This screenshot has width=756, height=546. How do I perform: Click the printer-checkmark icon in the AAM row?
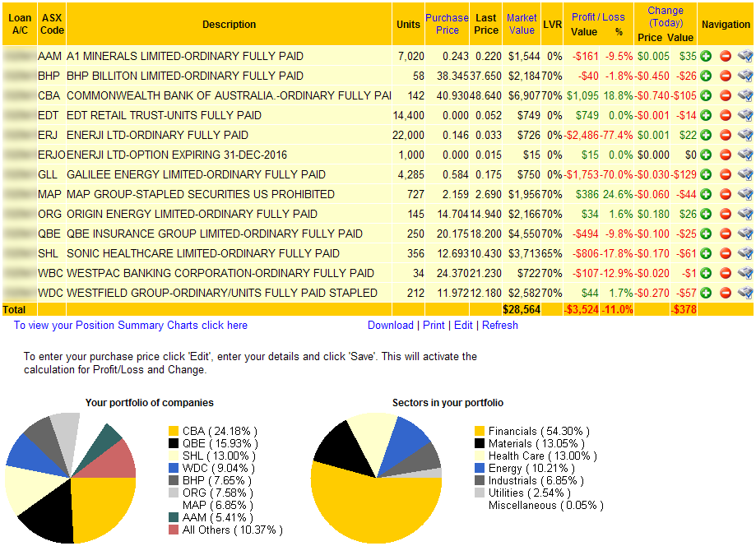pos(745,57)
